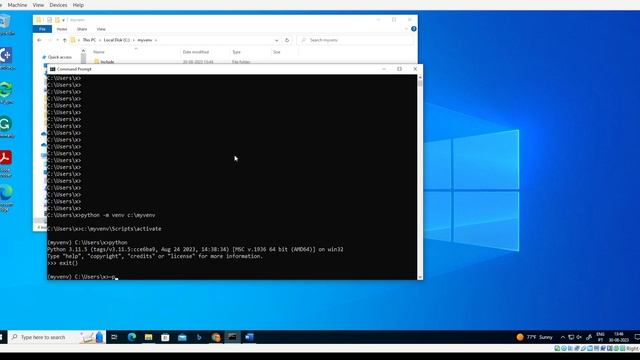Open the Machine menu of the VM window
Viewport: 640px width, 360px height.
tap(17, 5)
